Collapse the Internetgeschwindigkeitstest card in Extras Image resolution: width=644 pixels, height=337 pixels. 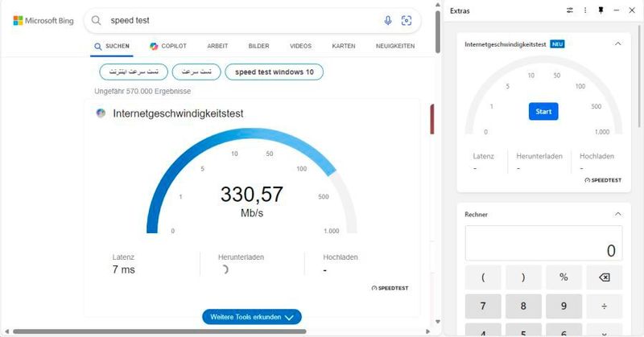(617, 44)
